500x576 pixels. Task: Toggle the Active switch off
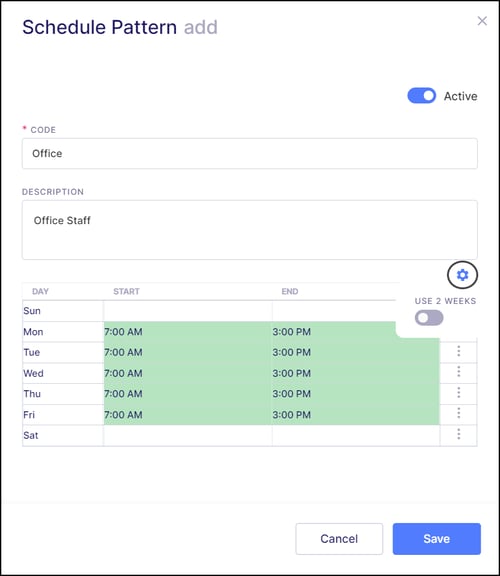tap(421, 96)
